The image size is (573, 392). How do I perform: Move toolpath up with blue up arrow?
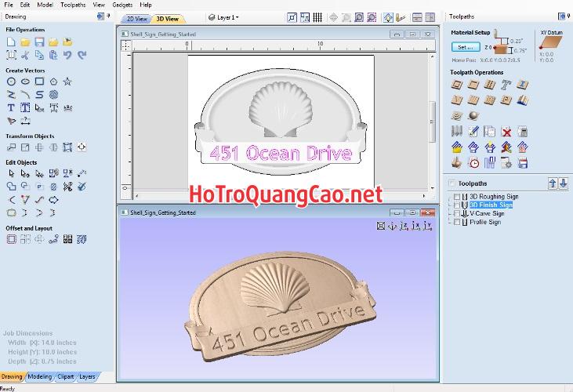pos(552,183)
